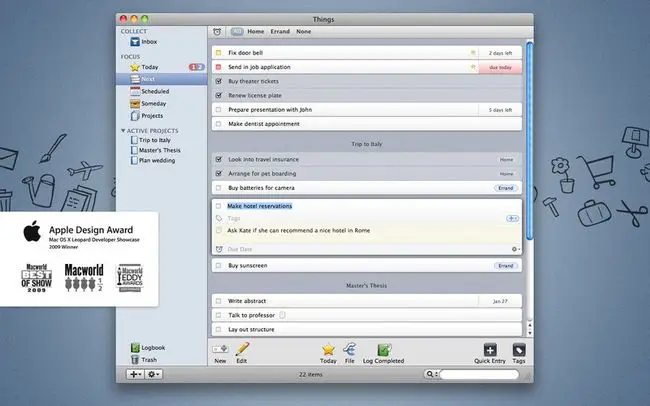Click the alarm clock due filter icon

[x=217, y=32]
